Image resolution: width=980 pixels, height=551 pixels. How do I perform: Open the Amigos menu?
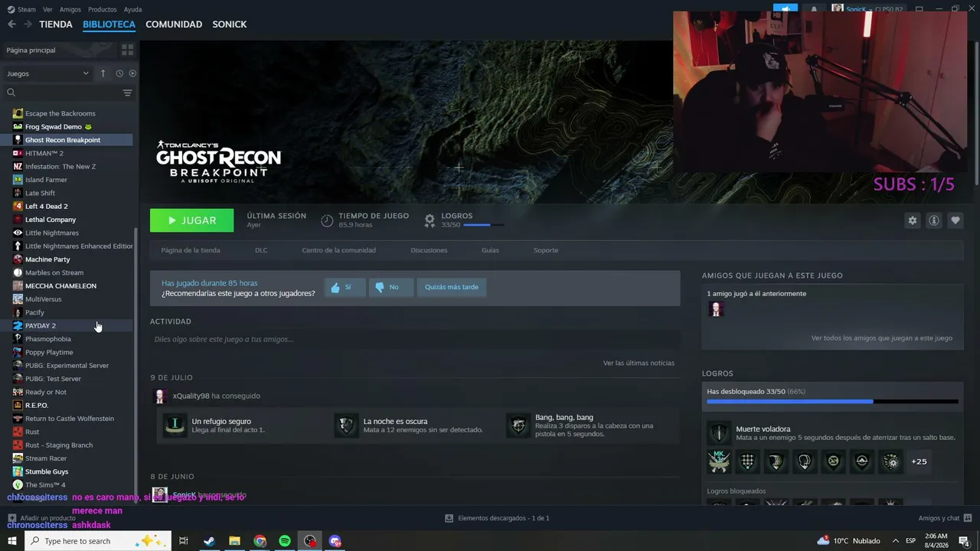(x=70, y=9)
